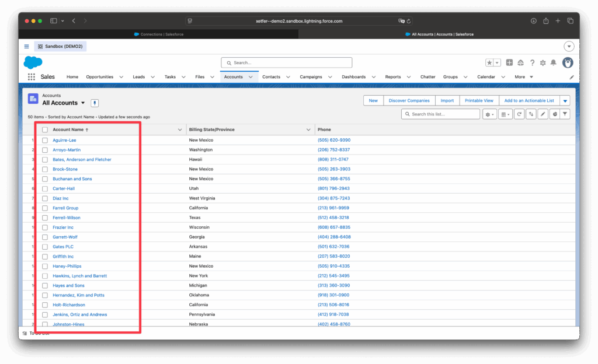Expand the top-right circular dropdown button
The height and width of the screenshot is (364, 598).
[x=569, y=47]
